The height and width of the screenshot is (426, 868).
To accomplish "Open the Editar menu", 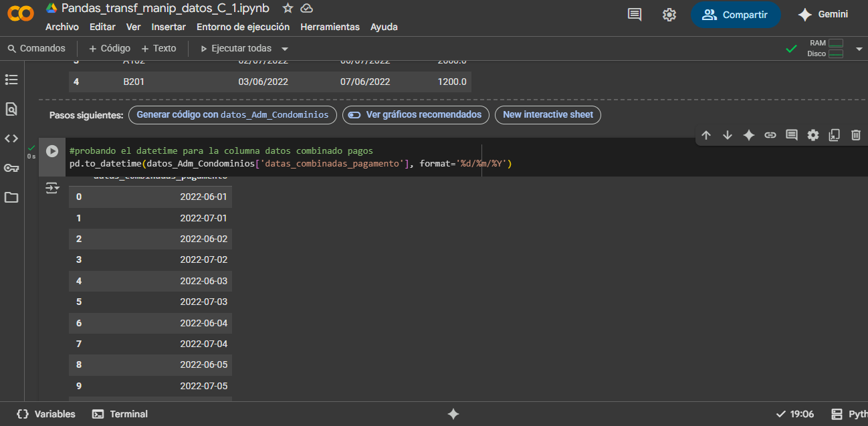I will pos(102,27).
